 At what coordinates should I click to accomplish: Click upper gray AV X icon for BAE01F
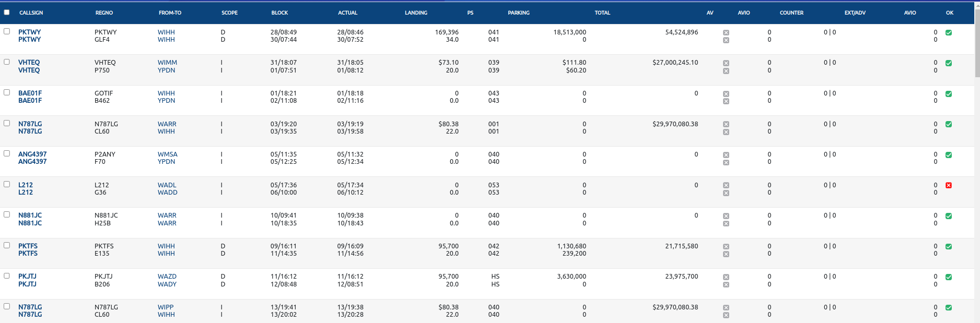[x=726, y=94]
